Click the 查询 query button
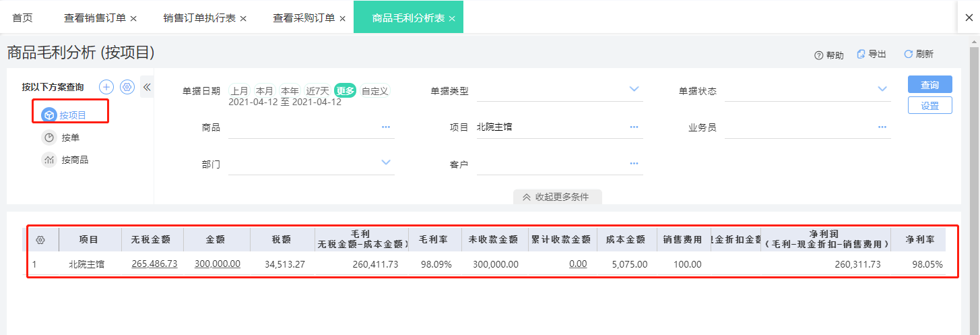Viewport: 980px width, 335px height. (x=929, y=85)
